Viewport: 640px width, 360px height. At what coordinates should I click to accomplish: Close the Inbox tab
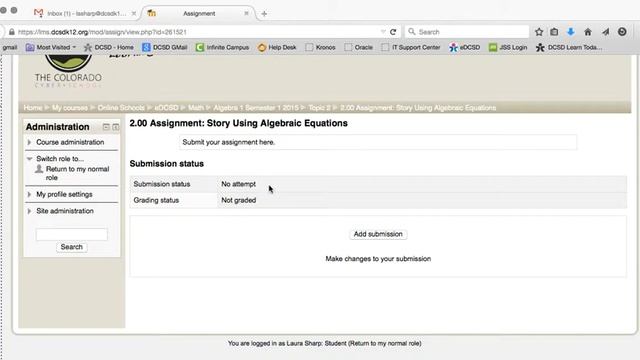133,13
